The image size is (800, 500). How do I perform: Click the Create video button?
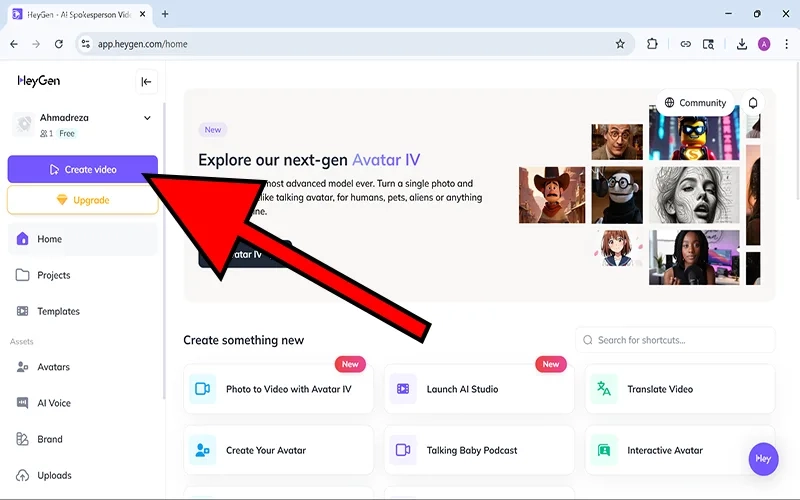[83, 170]
